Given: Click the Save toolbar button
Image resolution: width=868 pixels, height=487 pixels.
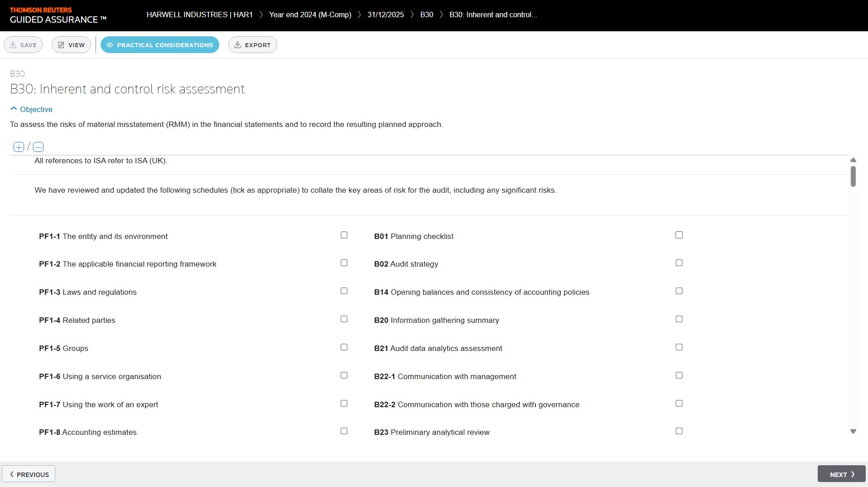Looking at the screenshot, I should [x=23, y=45].
